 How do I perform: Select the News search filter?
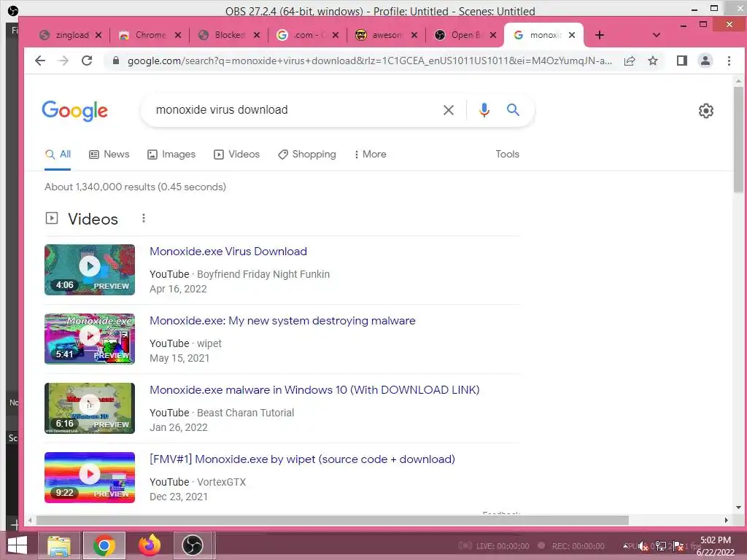point(109,155)
